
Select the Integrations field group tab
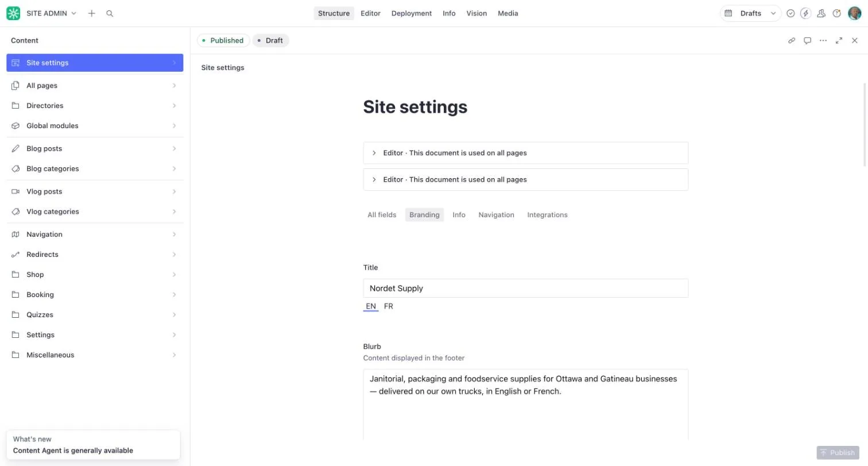tap(547, 215)
